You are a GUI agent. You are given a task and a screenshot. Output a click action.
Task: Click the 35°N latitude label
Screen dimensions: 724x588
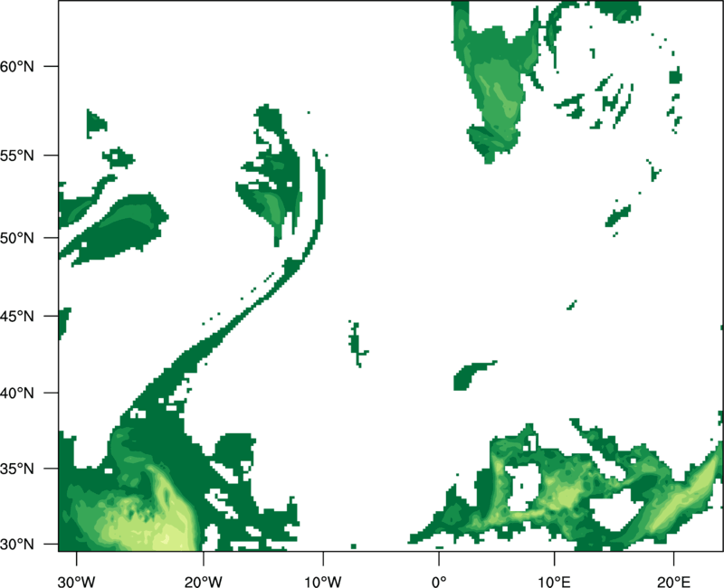[x=17, y=469]
